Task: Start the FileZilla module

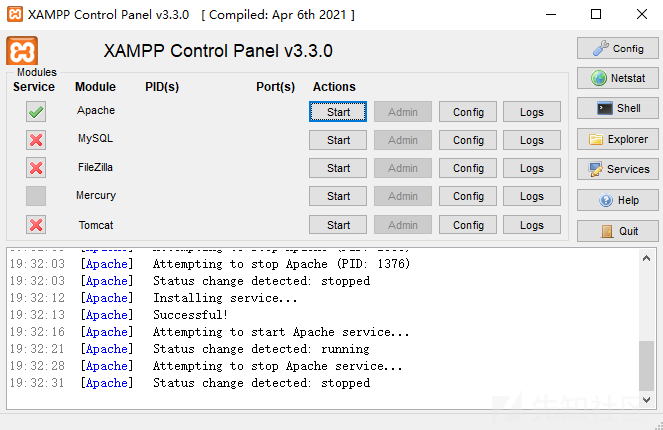Action: (x=338, y=168)
